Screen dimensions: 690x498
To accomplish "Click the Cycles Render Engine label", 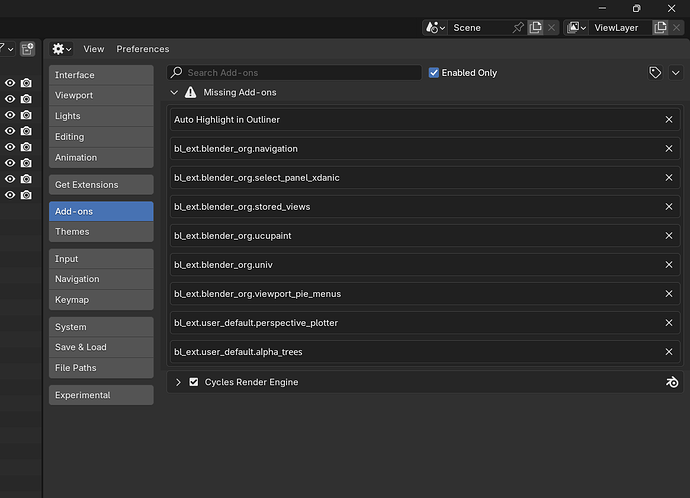I will coord(251,382).
